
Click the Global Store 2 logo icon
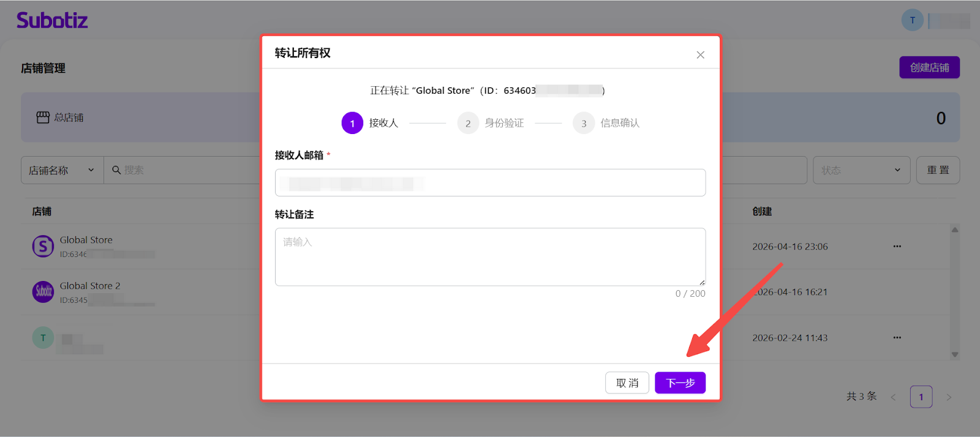(x=43, y=292)
